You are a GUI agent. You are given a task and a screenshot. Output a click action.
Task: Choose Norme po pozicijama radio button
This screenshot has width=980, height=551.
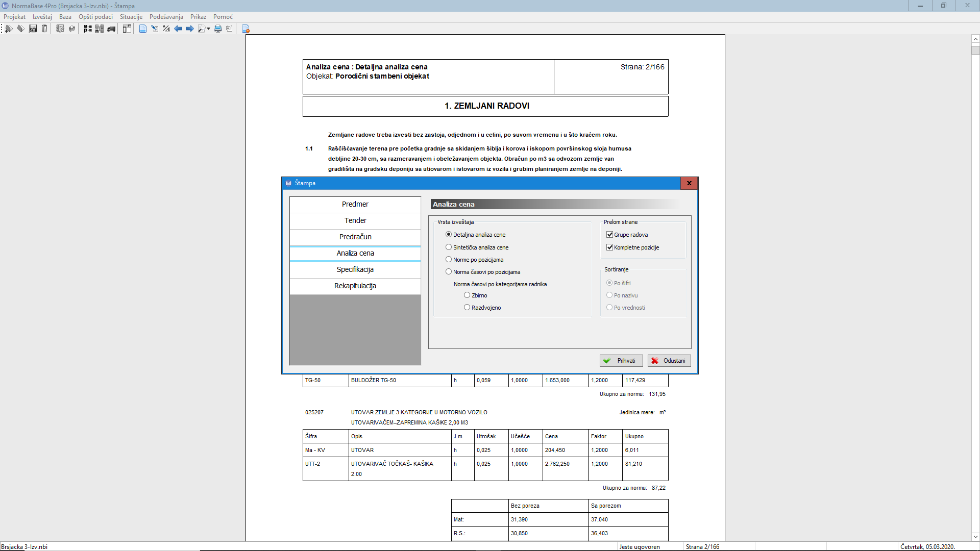click(449, 260)
